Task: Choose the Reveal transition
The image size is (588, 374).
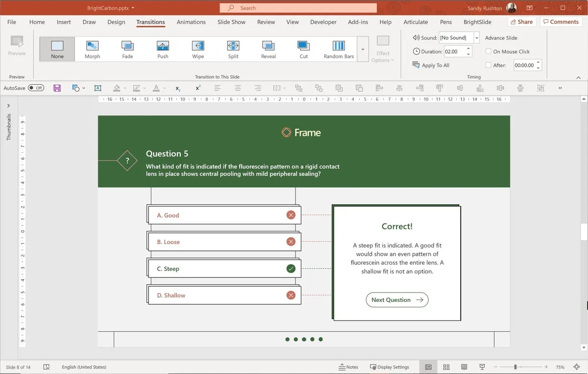Action: click(269, 49)
